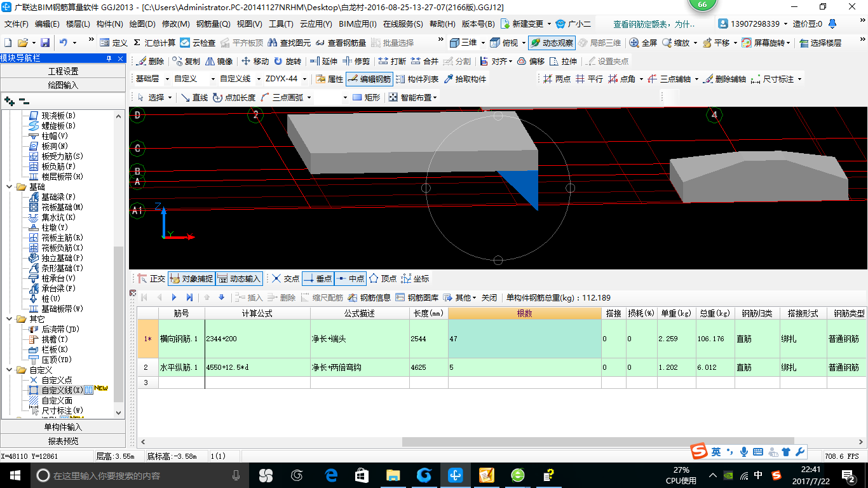Open the 钢筋量(Q) menu
Viewport: 868px width, 488px height.
click(213, 24)
